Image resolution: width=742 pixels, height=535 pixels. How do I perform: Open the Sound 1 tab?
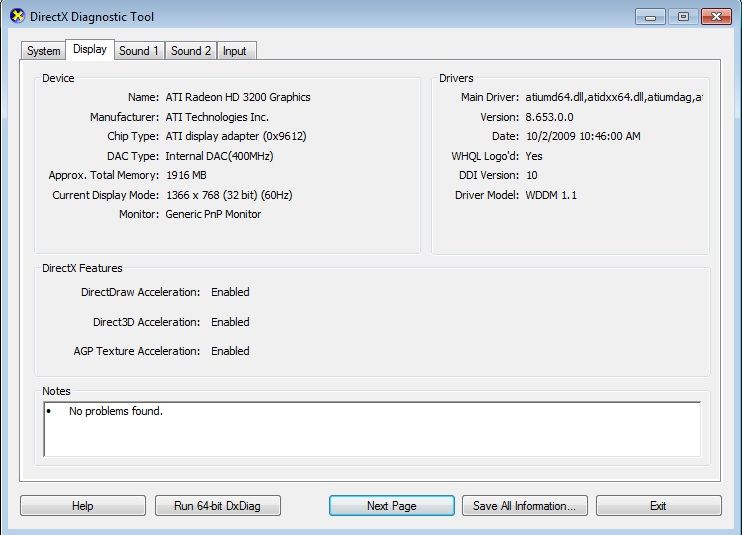139,51
